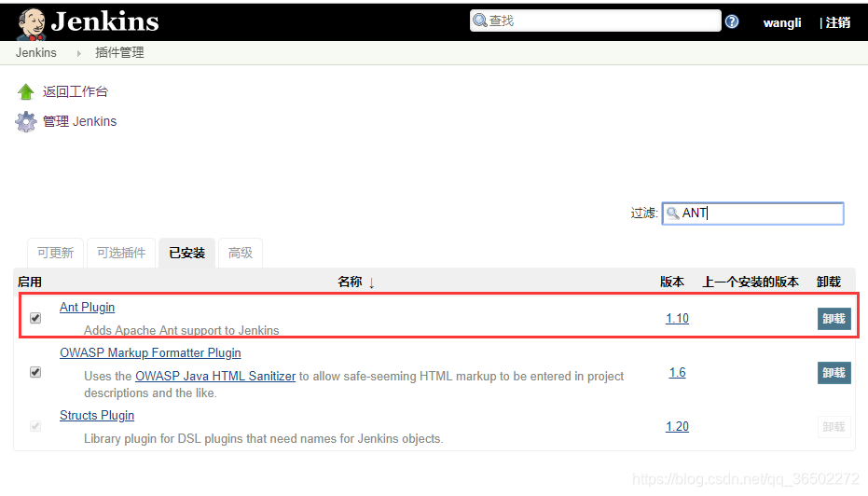Toggle the OWASP Markup Formatter Plugin checkbox
Screen dimensions: 868x496
[x=35, y=372]
